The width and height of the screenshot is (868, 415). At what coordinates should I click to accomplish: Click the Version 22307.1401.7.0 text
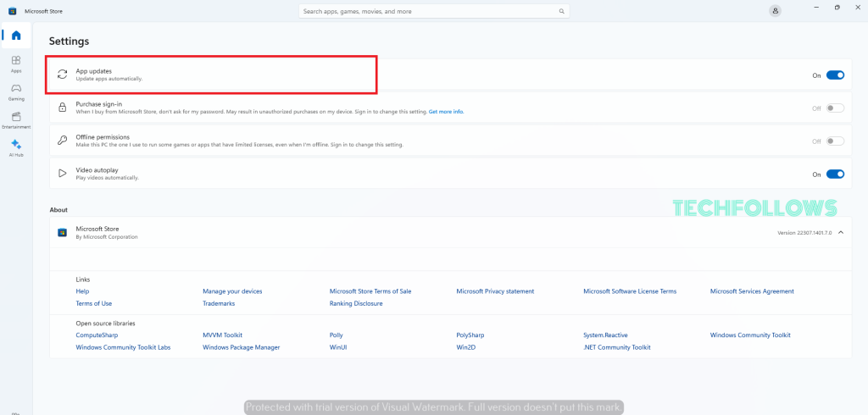(804, 233)
